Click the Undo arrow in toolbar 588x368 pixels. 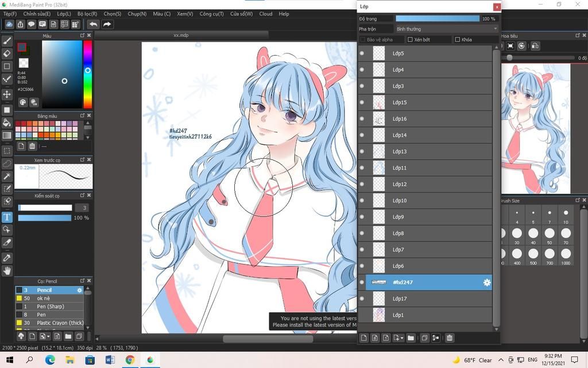94,24
